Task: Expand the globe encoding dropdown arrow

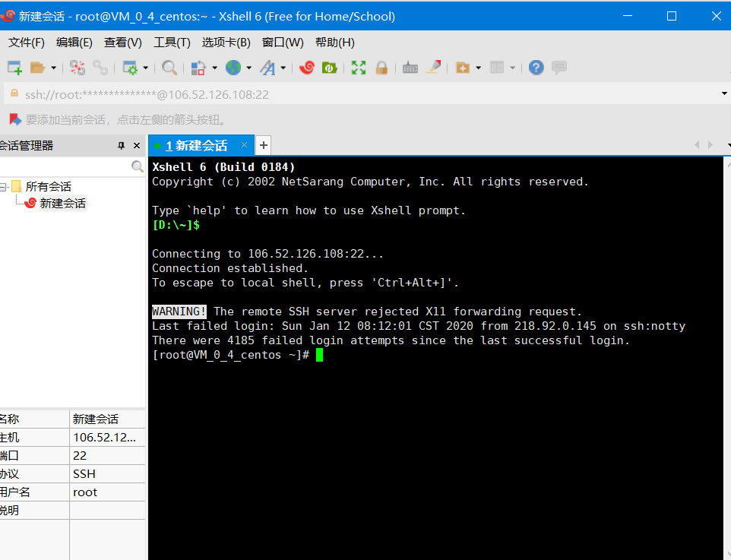Action: tap(249, 68)
